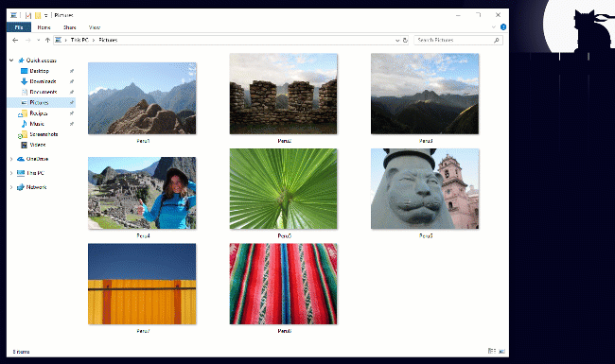Expand the Network tree node
The width and height of the screenshot is (615, 364).
tap(11, 187)
